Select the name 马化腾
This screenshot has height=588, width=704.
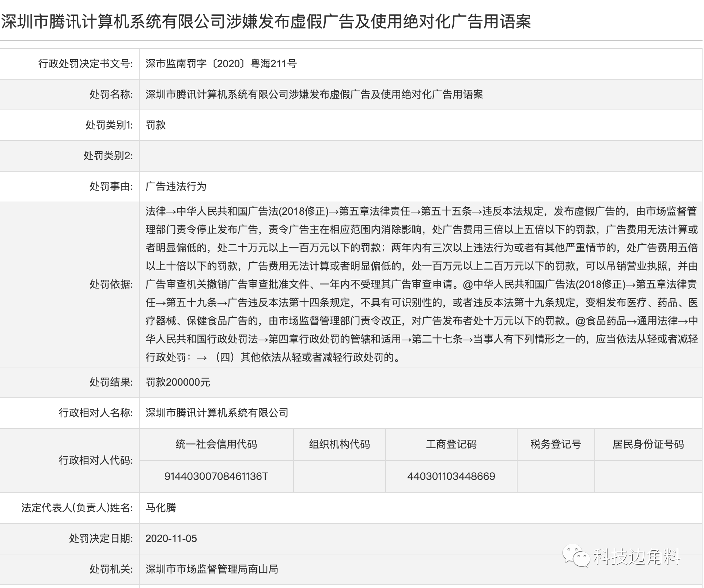click(161, 508)
